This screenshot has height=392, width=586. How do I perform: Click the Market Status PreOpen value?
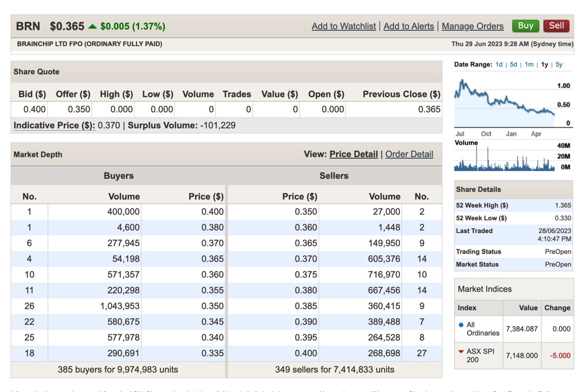click(x=558, y=264)
